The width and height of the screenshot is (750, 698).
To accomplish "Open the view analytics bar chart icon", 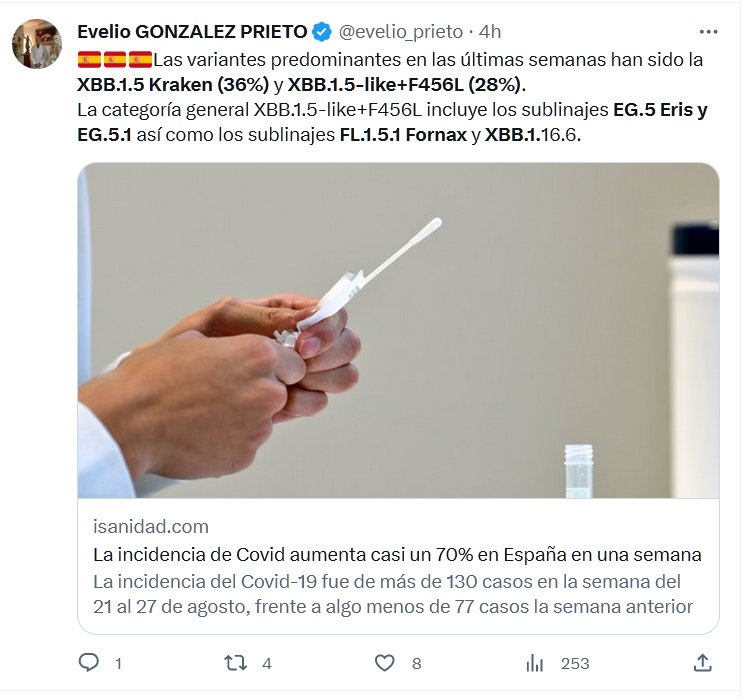I will tap(534, 663).
